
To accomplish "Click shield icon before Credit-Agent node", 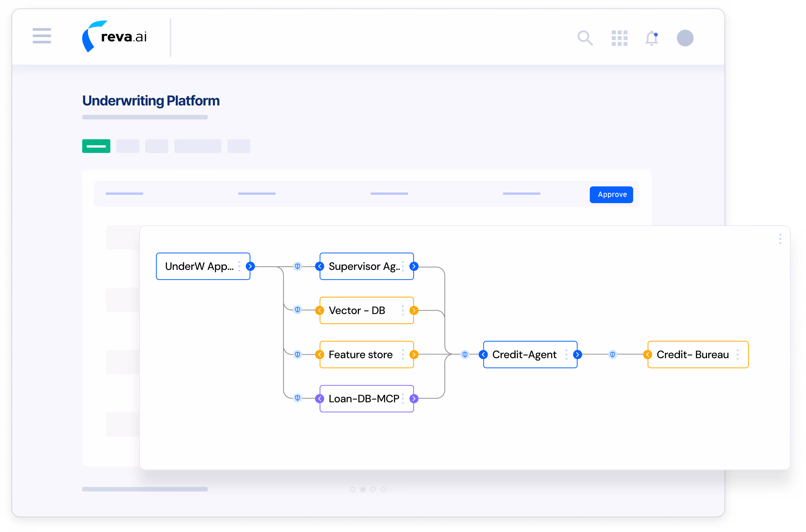I will coord(465,355).
